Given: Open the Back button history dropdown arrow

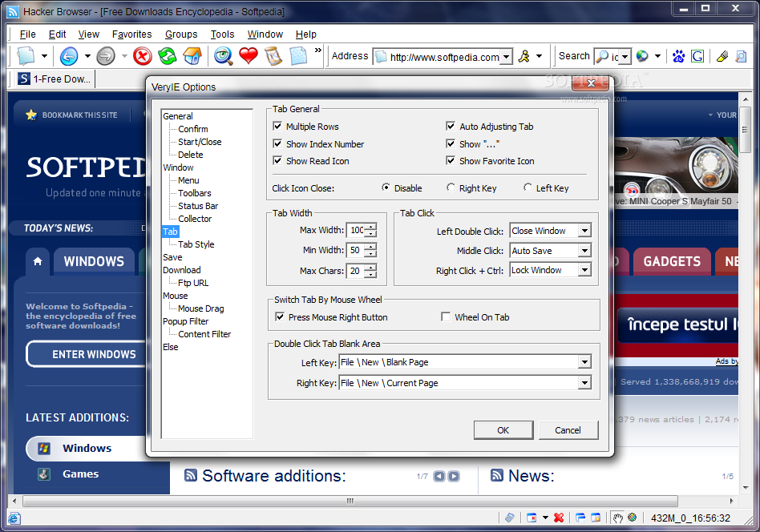Looking at the screenshot, I should 87,56.
